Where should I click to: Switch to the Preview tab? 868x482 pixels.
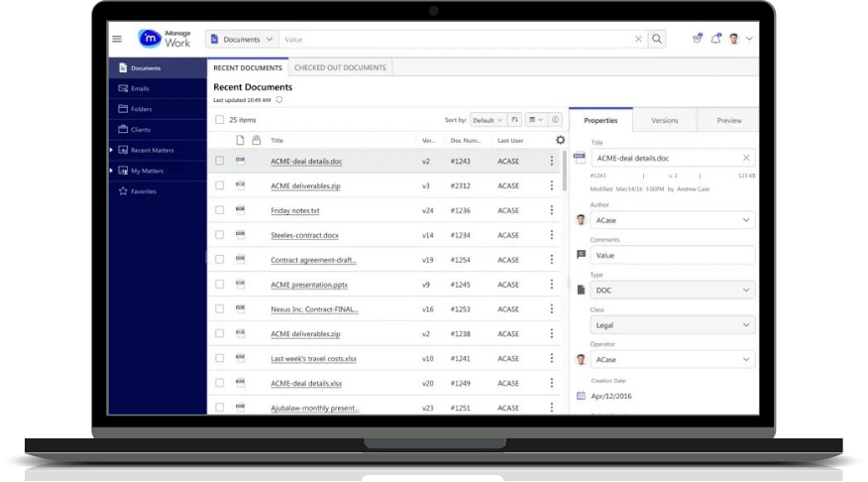tap(728, 120)
